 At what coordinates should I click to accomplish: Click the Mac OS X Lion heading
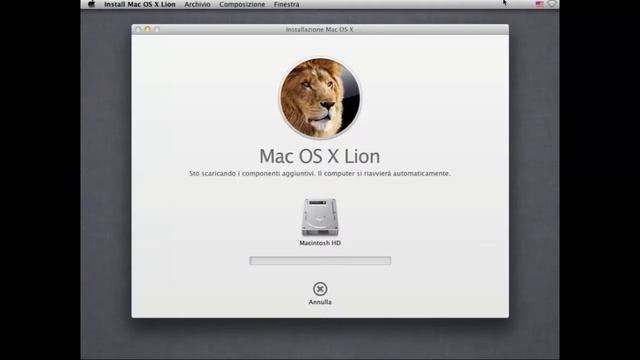320,156
